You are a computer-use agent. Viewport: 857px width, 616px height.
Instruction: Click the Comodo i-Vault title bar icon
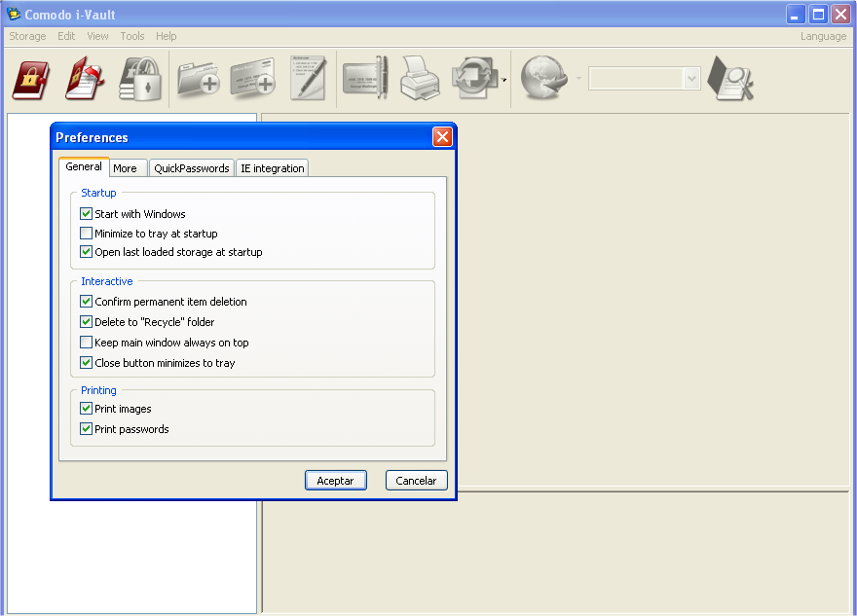pyautogui.click(x=13, y=14)
